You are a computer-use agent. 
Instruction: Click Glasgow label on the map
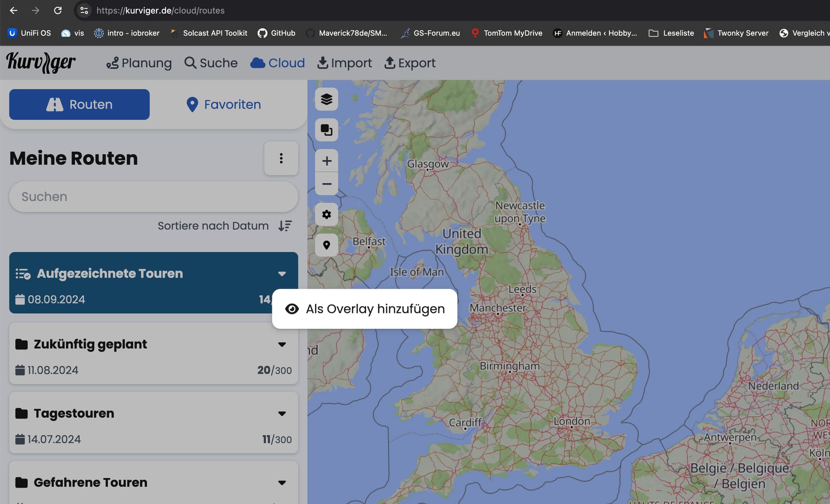(428, 164)
